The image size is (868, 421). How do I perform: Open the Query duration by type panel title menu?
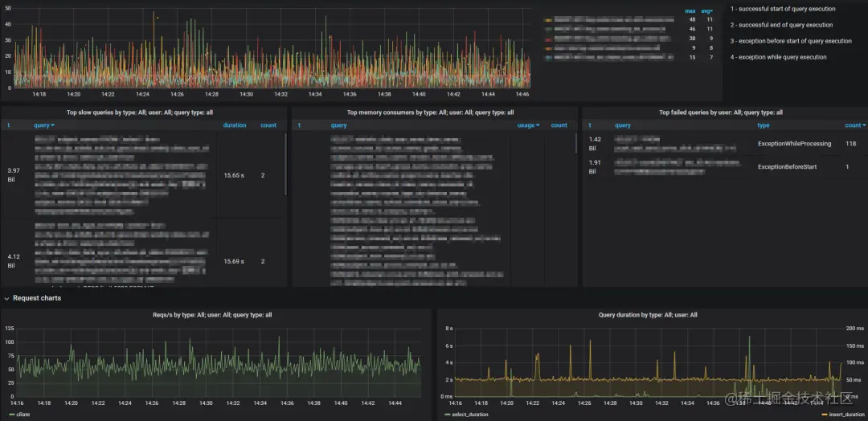(648, 315)
